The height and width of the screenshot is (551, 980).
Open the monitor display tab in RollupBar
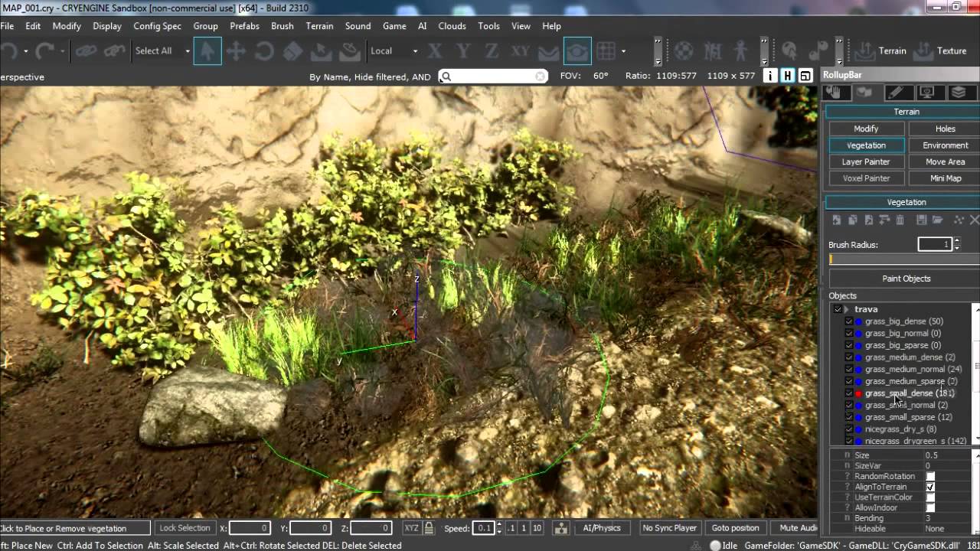tap(927, 93)
